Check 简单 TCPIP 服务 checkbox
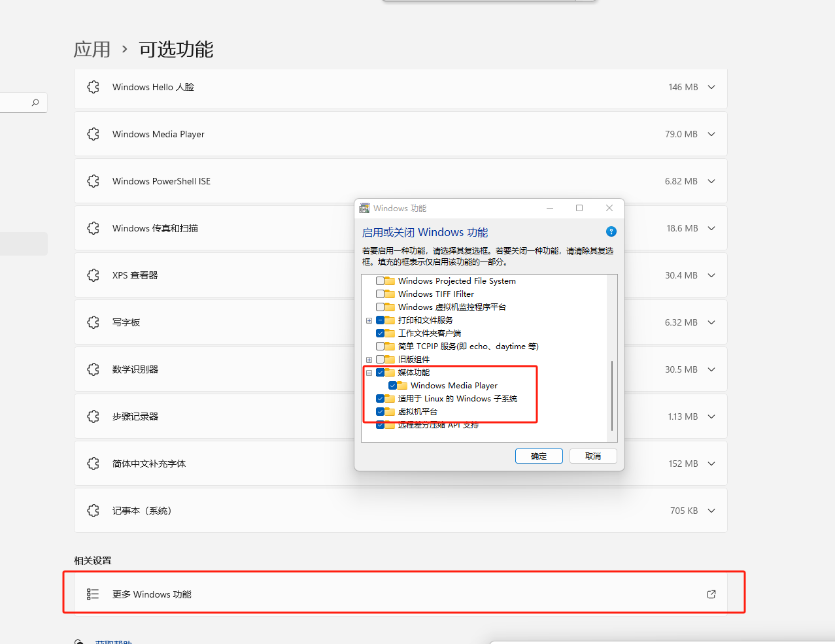Screen dimensions: 835x644 [380, 346]
